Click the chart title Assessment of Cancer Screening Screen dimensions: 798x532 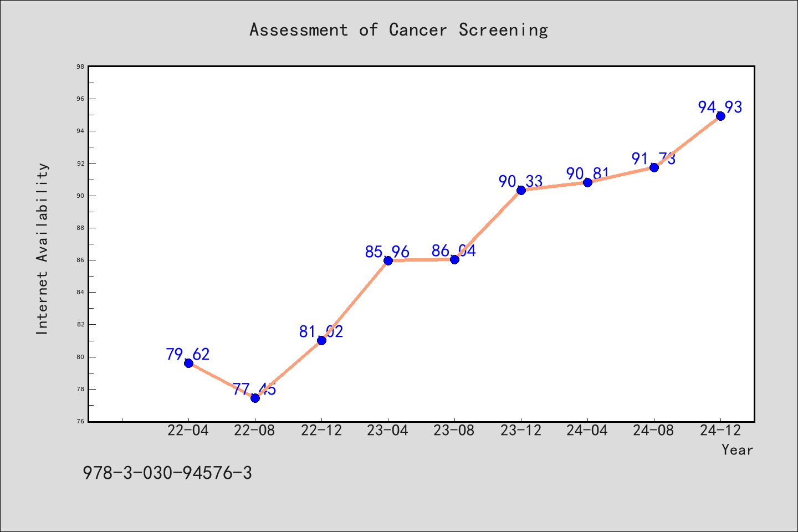pos(398,29)
